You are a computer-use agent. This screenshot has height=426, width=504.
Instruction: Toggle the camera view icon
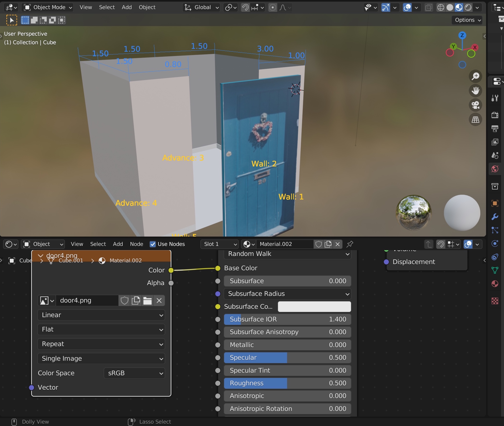pos(475,105)
